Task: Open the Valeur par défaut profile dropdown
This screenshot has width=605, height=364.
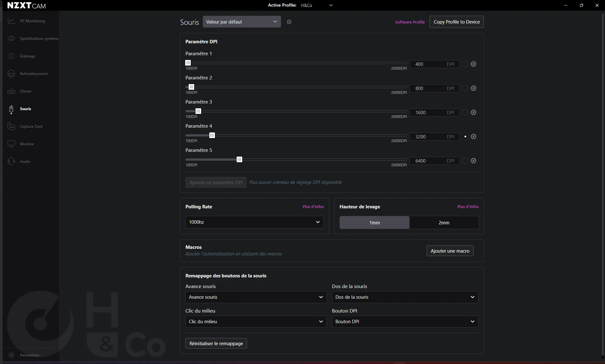Action: 242,22
